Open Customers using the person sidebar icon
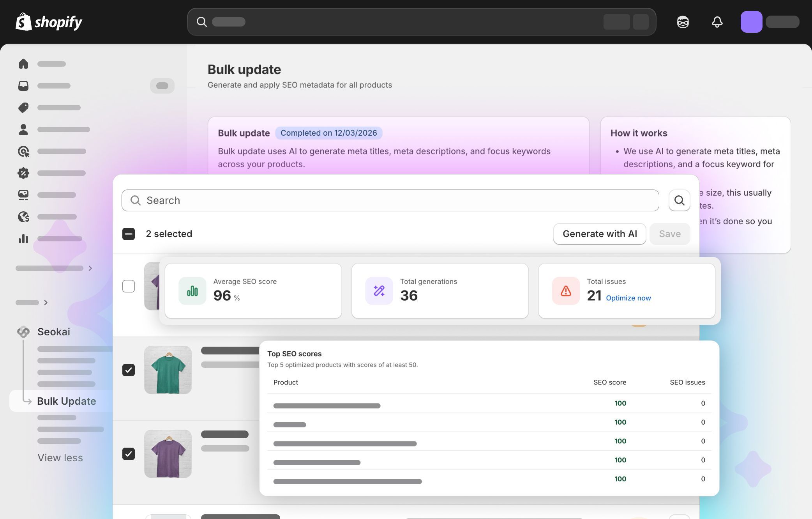Image resolution: width=812 pixels, height=519 pixels. pos(23,129)
